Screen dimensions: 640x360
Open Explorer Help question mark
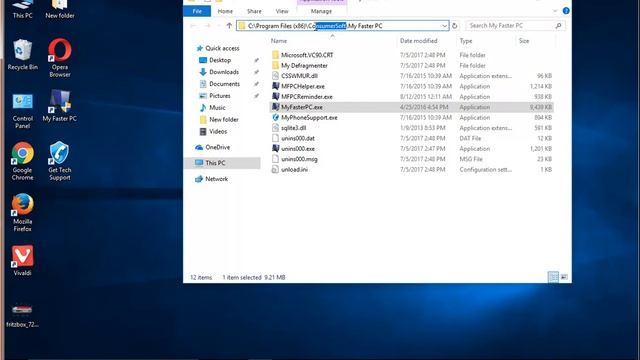(566, 11)
